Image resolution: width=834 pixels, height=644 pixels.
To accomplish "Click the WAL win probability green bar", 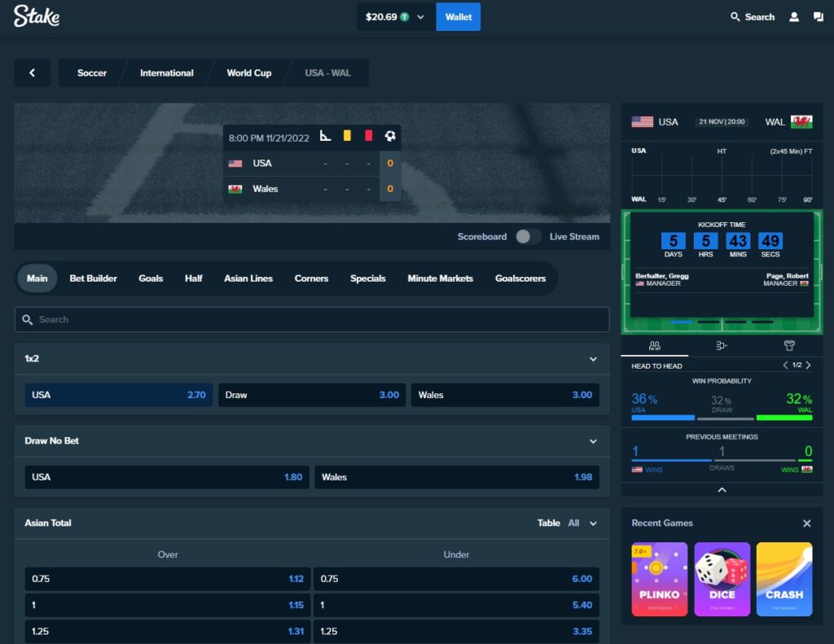I will [784, 418].
